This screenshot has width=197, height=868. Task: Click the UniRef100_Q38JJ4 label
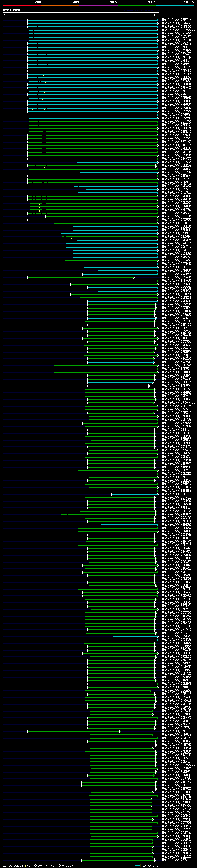click(x=176, y=430)
